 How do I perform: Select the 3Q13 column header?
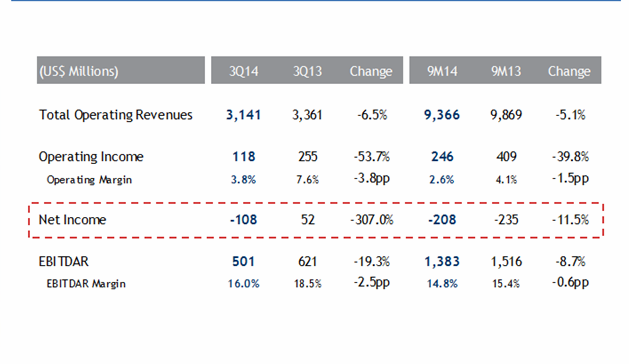pyautogui.click(x=307, y=71)
